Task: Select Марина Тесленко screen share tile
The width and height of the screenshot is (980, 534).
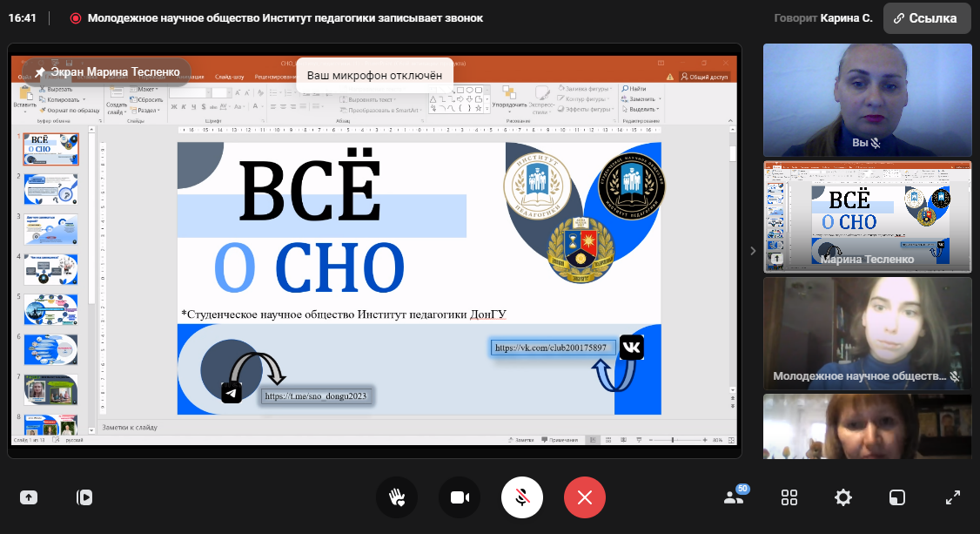Action: [x=867, y=217]
